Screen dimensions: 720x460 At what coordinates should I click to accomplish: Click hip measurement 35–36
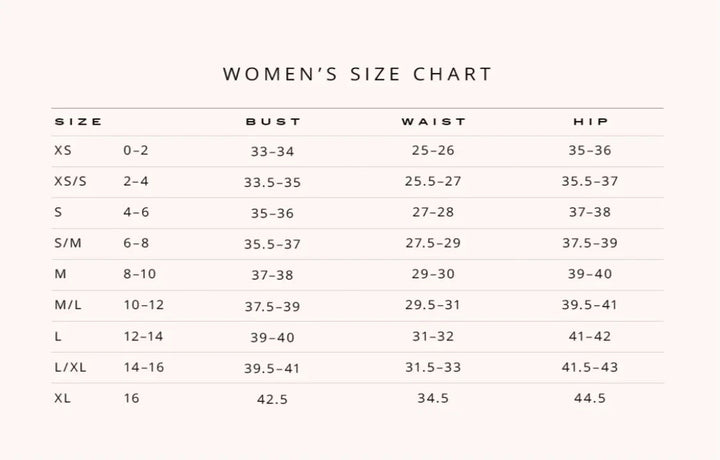click(590, 151)
